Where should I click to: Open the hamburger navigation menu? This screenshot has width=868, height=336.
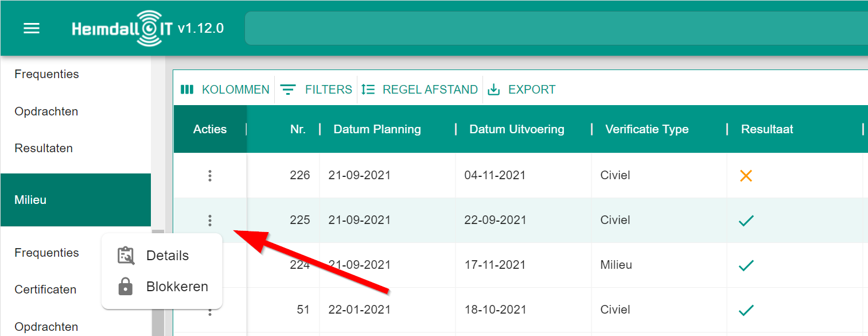click(x=32, y=28)
